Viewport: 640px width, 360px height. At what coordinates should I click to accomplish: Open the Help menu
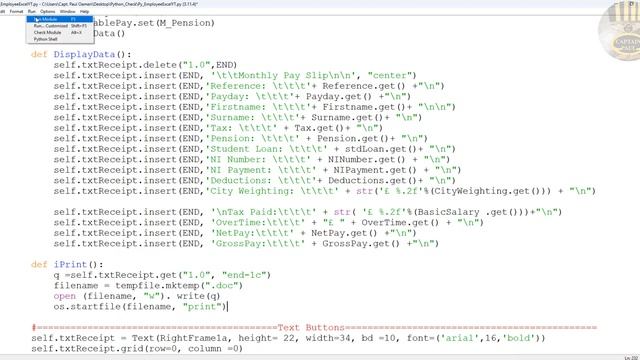click(84, 11)
